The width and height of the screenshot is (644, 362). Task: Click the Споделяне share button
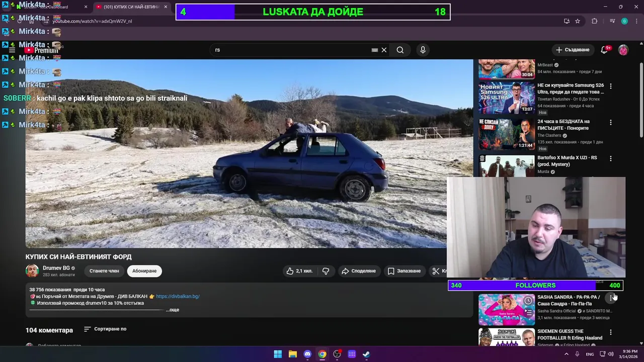click(x=359, y=271)
